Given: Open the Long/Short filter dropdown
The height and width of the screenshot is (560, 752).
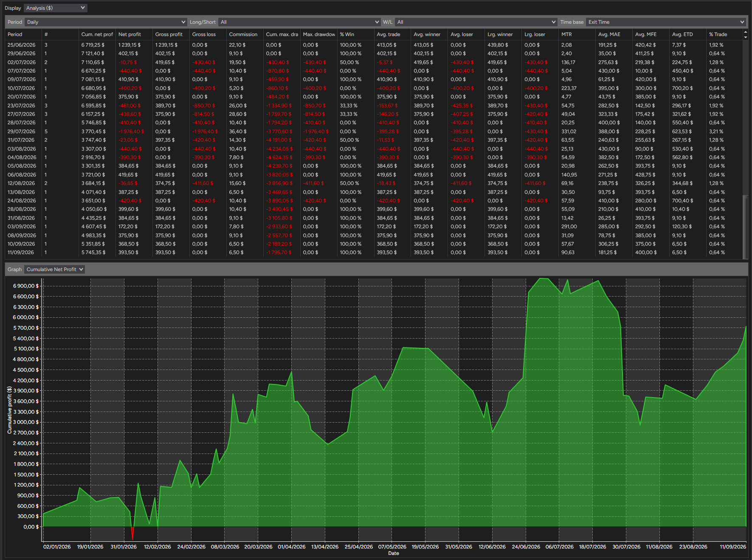Looking at the screenshot, I should (299, 22).
